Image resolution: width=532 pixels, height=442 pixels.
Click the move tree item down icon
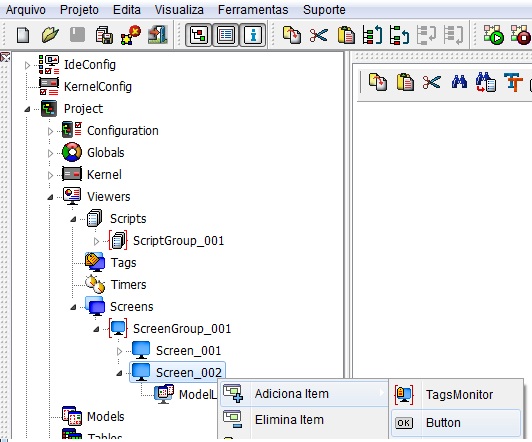point(399,35)
